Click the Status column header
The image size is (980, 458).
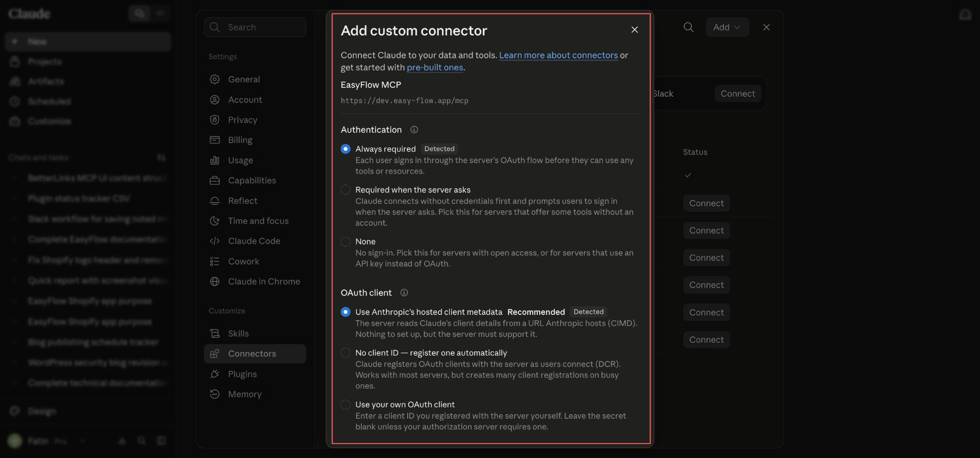click(695, 152)
